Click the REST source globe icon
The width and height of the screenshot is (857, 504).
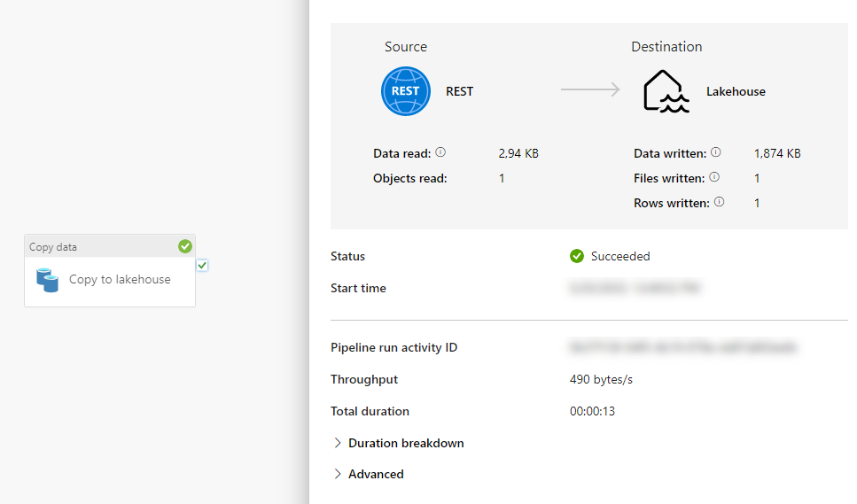tap(406, 91)
